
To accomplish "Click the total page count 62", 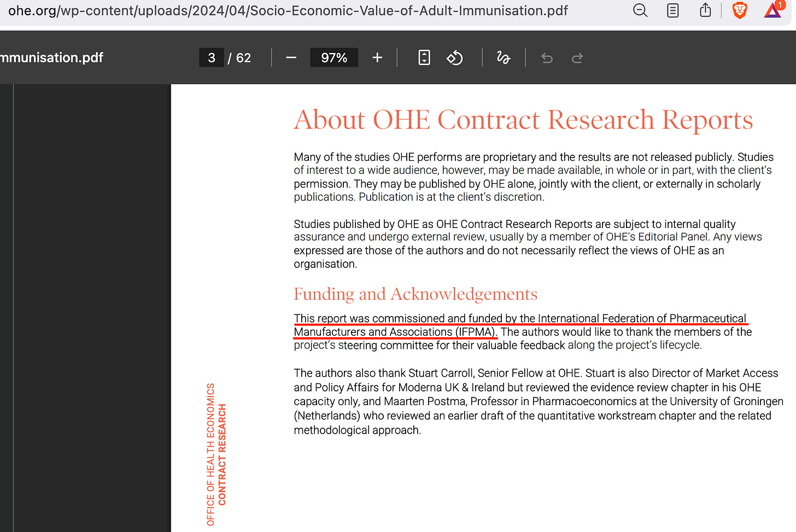I will point(243,58).
